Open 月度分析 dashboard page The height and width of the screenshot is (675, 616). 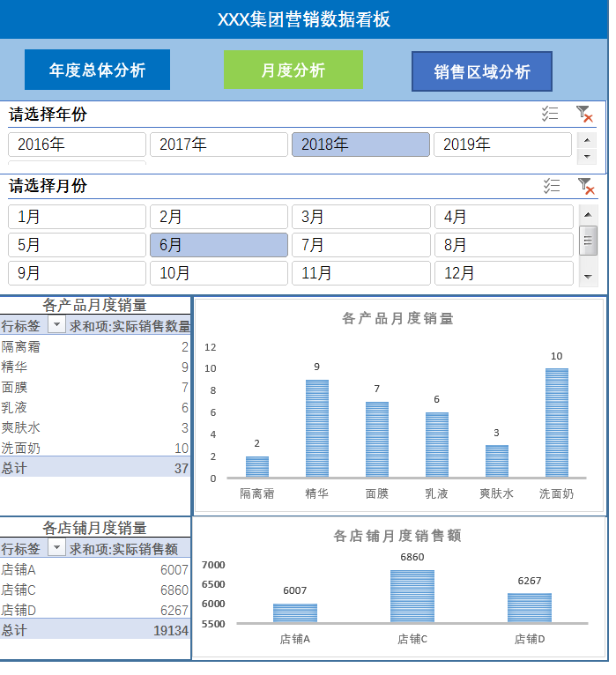[293, 70]
